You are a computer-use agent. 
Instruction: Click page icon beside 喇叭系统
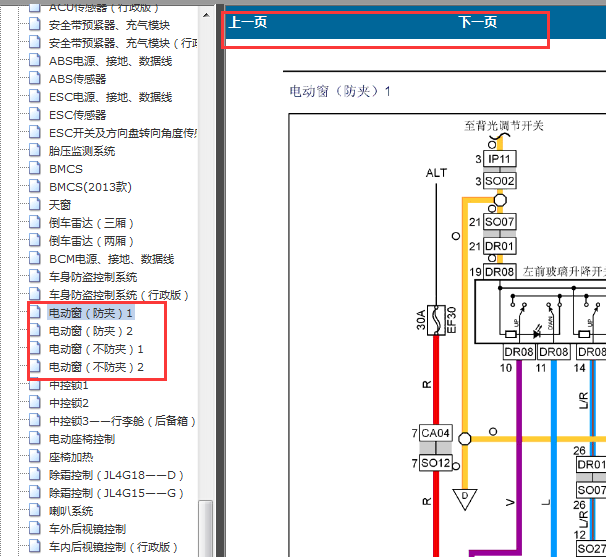point(35,510)
